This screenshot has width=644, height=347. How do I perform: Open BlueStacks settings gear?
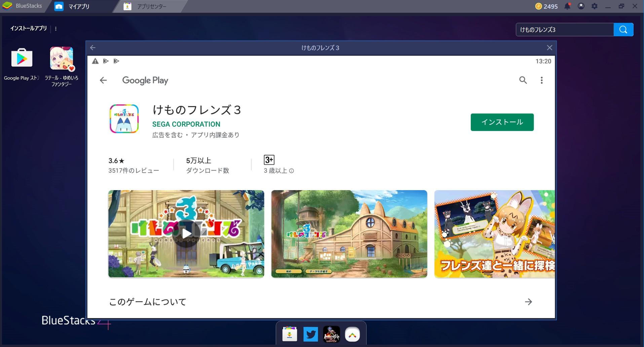coord(594,6)
